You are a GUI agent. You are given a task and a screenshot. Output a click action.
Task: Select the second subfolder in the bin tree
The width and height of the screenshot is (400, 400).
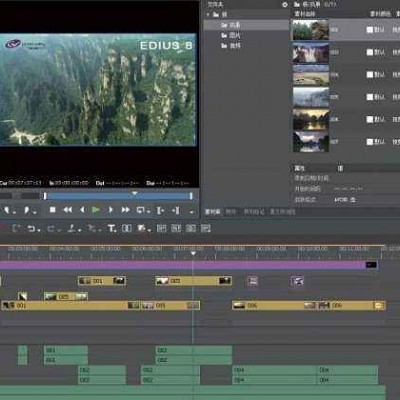click(x=231, y=35)
